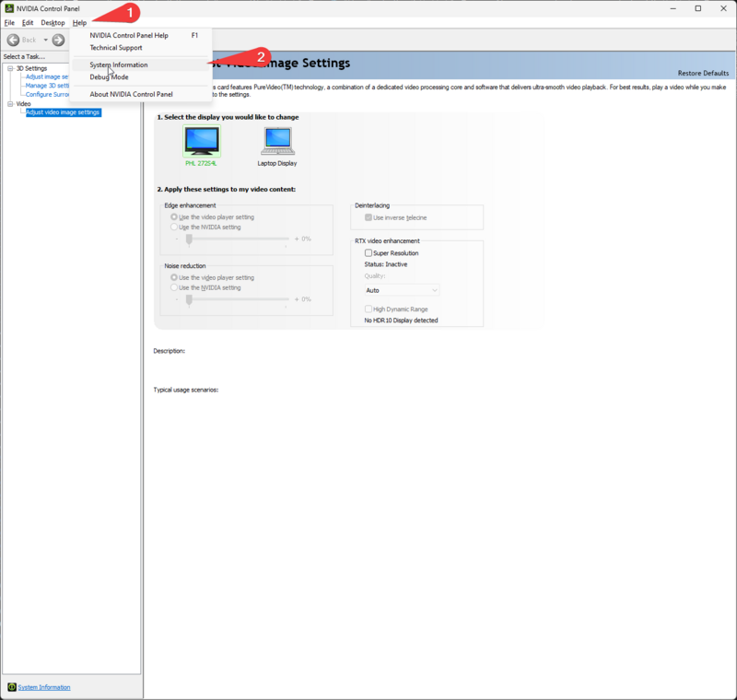Collapse the 3D Settings tree branch
Viewport: 737px width, 700px height.
coord(8,68)
